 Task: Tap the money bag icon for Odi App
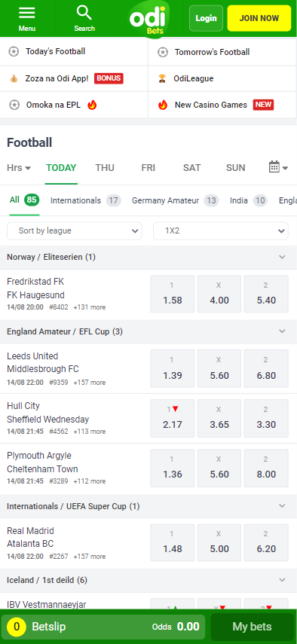(x=14, y=78)
